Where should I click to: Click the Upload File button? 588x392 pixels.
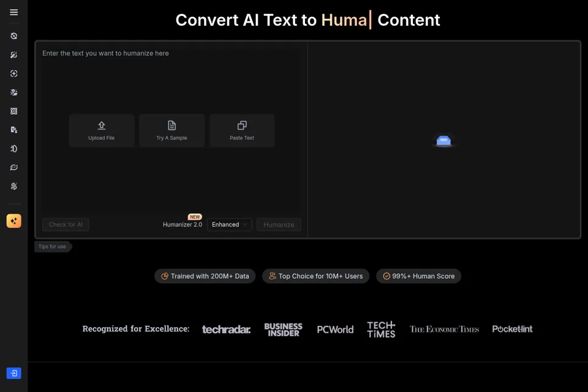pyautogui.click(x=102, y=130)
